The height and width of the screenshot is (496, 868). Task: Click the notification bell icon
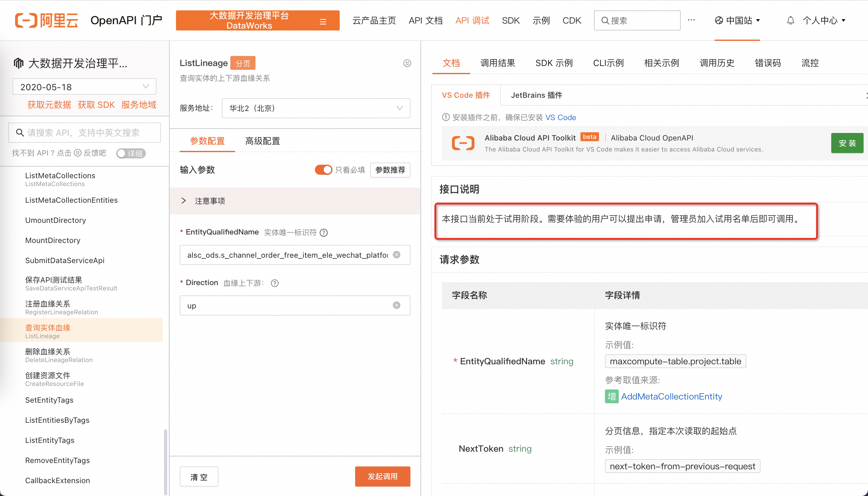click(790, 20)
